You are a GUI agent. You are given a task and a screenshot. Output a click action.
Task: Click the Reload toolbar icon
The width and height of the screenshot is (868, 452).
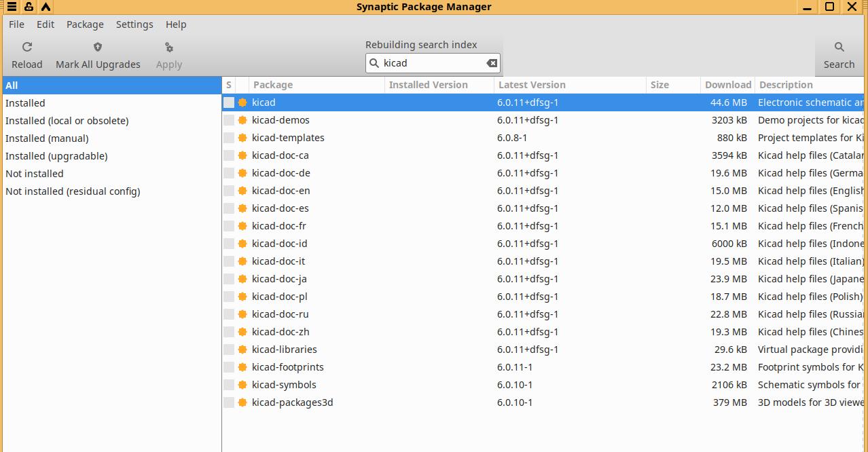pyautogui.click(x=27, y=47)
